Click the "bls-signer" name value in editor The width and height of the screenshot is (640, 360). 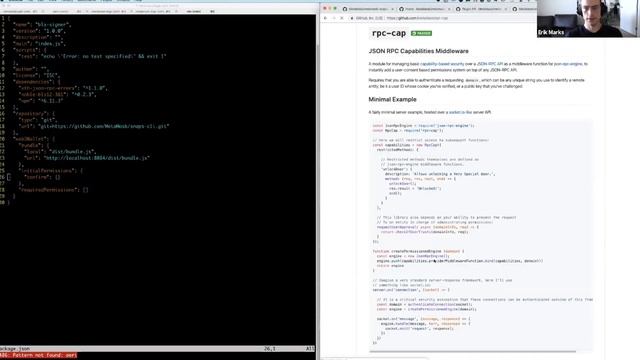coord(53,24)
